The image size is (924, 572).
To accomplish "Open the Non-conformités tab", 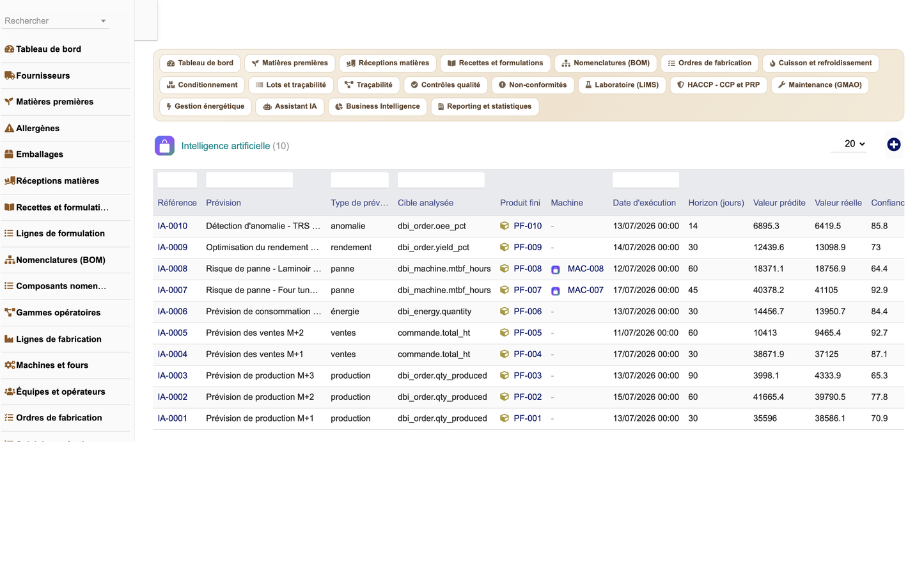I will tap(533, 84).
